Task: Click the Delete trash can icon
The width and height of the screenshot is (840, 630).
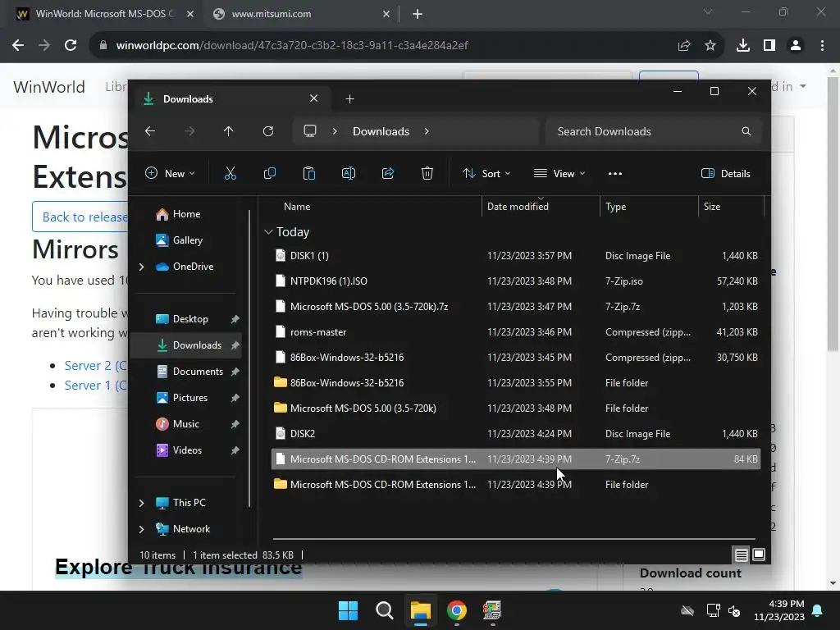Action: [427, 173]
